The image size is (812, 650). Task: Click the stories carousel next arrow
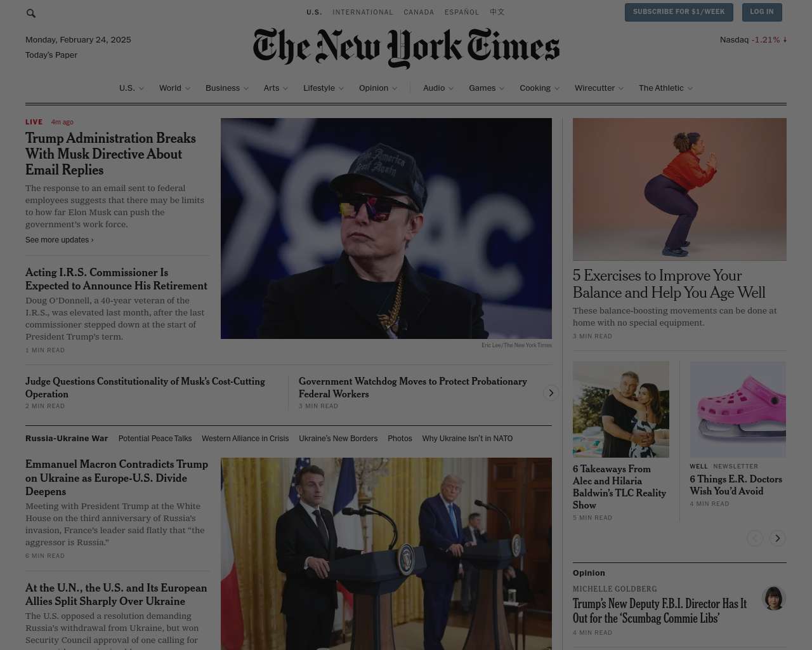click(x=551, y=393)
